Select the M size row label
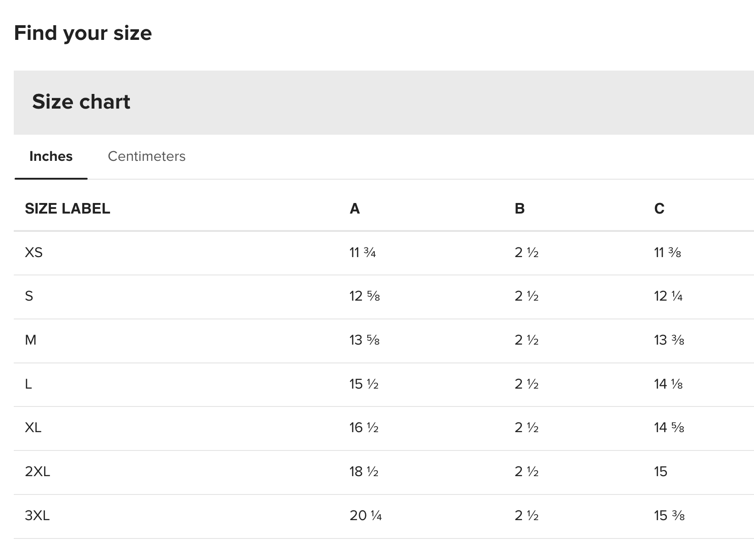 click(x=30, y=340)
